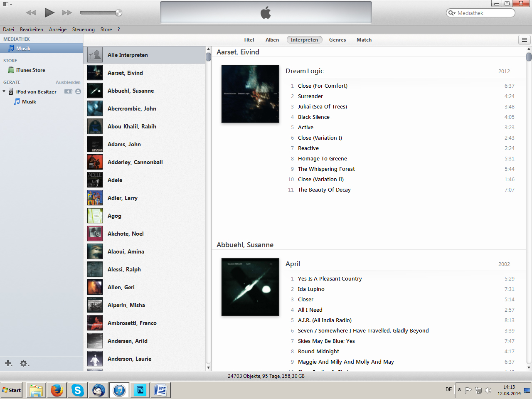Open the Datei menu
The width and height of the screenshot is (532, 399).
[8, 30]
